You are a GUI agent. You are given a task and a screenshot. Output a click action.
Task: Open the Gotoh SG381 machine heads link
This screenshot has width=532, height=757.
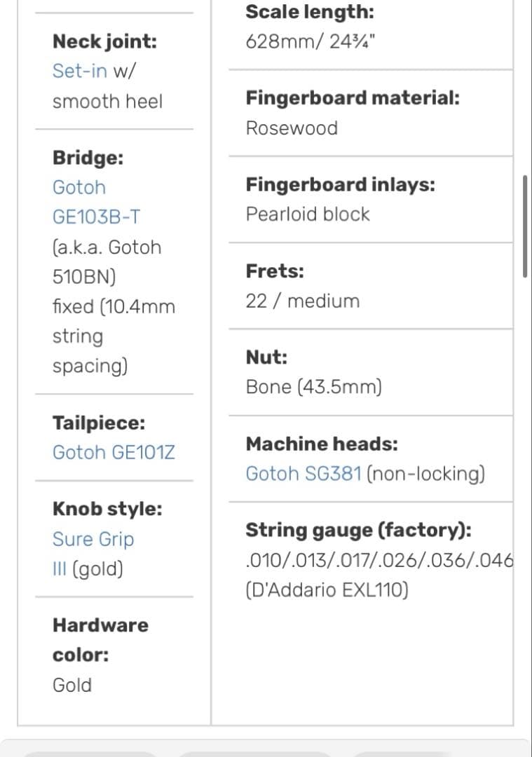tap(303, 474)
